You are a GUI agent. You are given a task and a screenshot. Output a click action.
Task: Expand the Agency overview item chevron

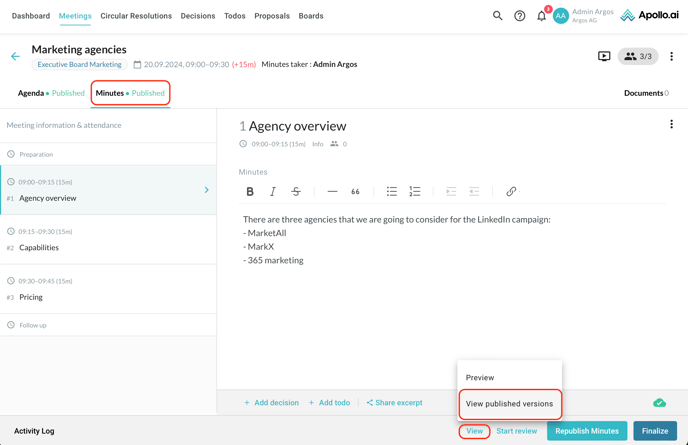tap(207, 190)
